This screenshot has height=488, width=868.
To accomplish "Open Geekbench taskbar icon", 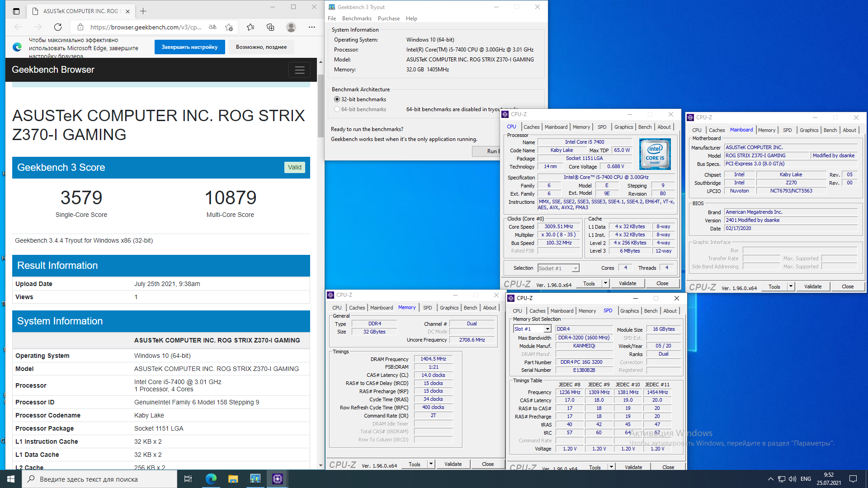I will click(x=255, y=479).
